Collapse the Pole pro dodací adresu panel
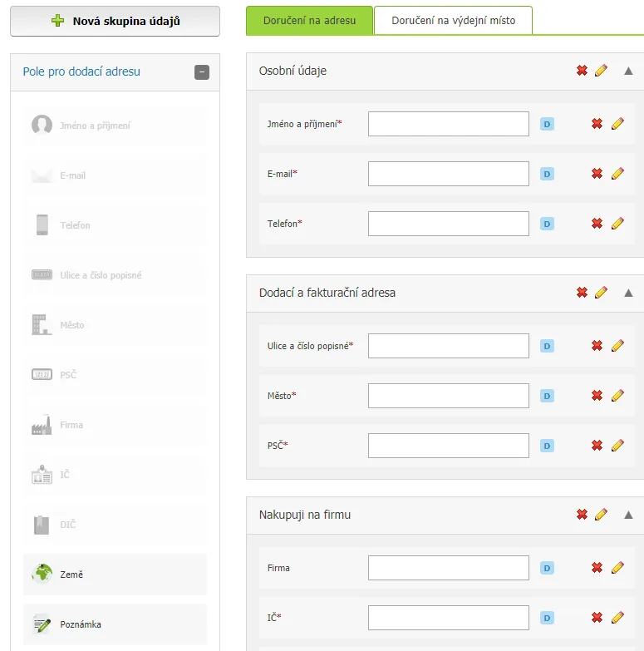The height and width of the screenshot is (651, 644). click(202, 72)
